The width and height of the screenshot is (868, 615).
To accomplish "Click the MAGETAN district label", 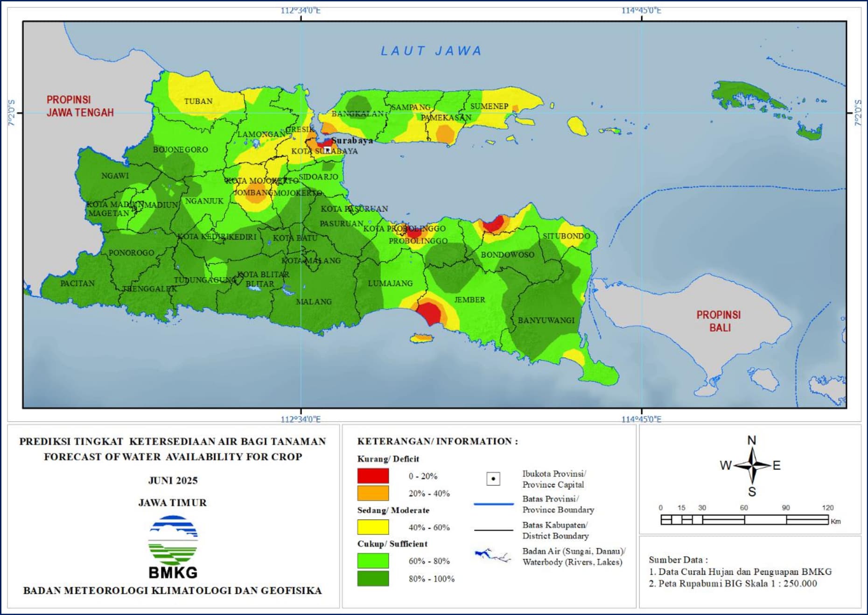I will (109, 213).
